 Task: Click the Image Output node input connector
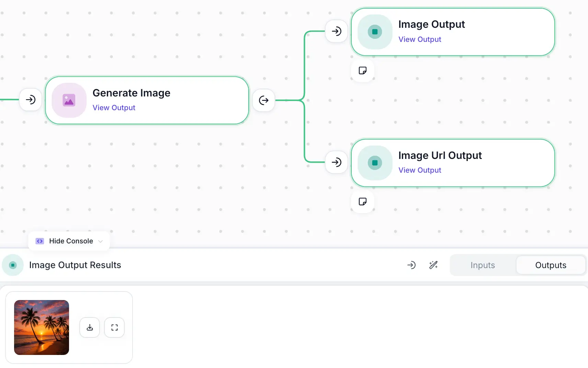click(337, 31)
